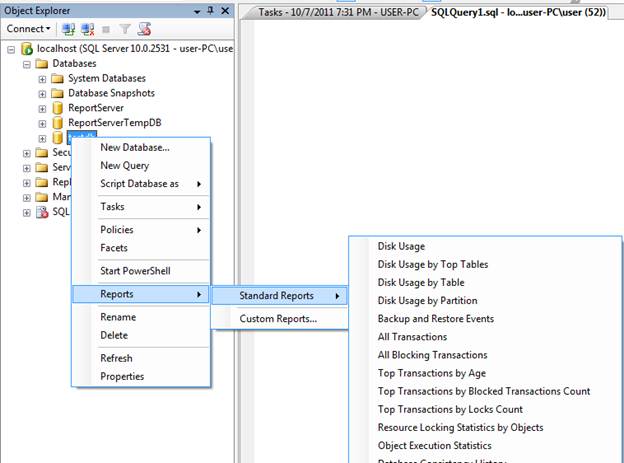Choose New Query from context menu
This screenshot has width=624, height=463.
[124, 166]
